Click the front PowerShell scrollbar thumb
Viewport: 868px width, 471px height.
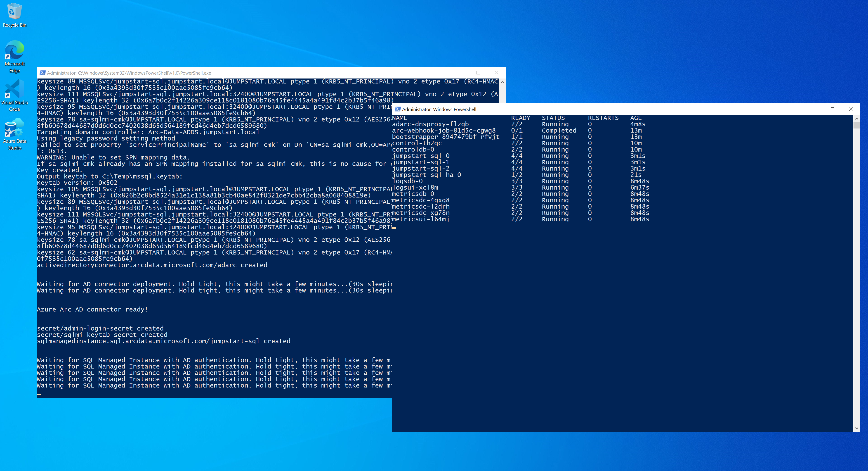point(856,125)
